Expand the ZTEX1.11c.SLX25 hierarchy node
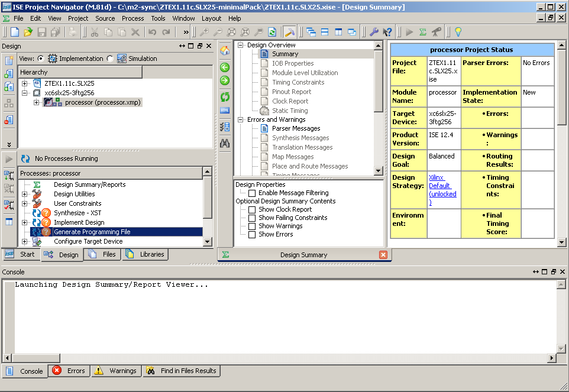The height and width of the screenshot is (392, 569). [x=24, y=83]
